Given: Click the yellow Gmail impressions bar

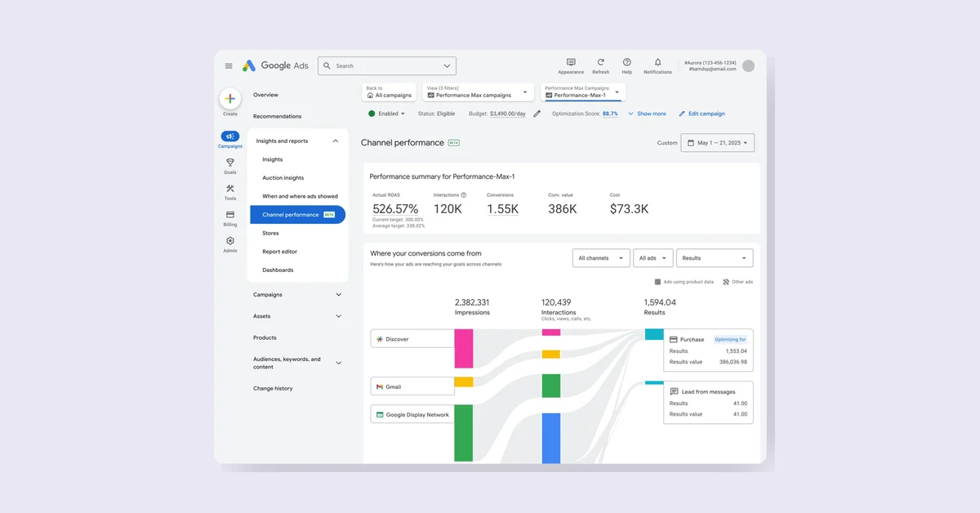Looking at the screenshot, I should tap(464, 382).
